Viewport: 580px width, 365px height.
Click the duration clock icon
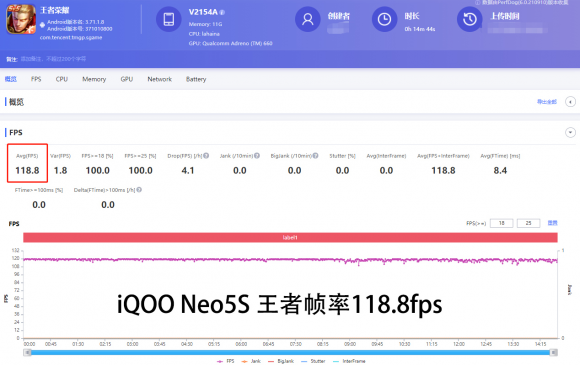384,19
